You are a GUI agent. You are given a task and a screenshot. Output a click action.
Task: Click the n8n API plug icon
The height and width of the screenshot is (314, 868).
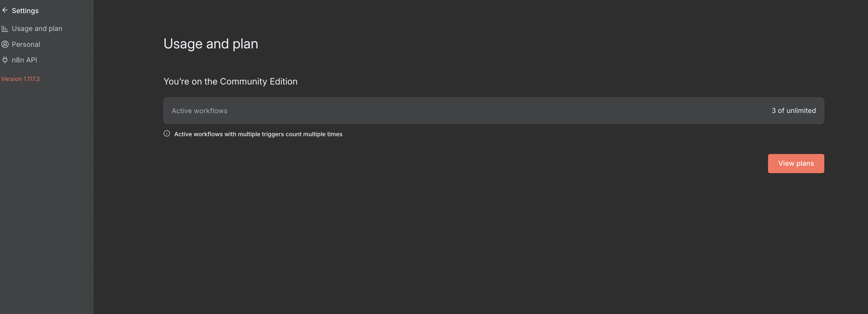5,60
